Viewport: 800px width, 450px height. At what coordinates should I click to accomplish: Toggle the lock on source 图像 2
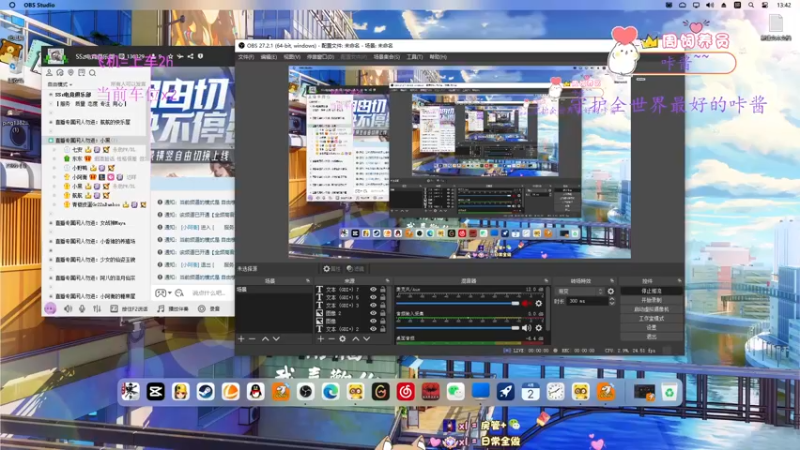(x=383, y=313)
